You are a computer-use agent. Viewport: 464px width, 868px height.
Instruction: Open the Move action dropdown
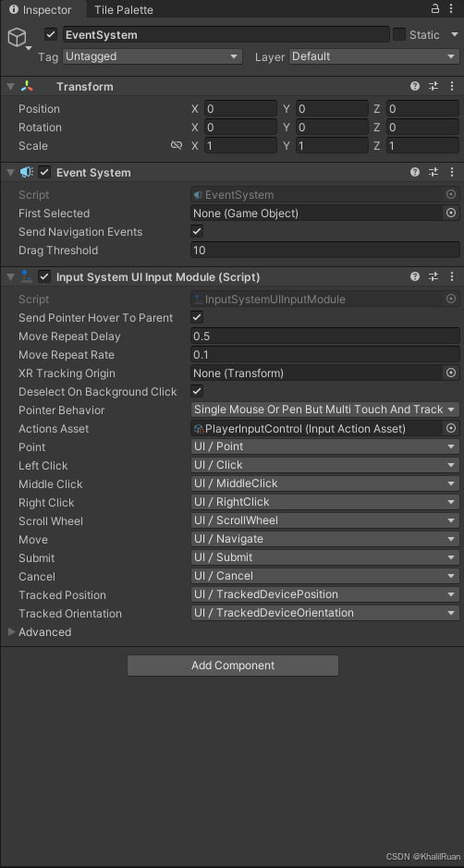[x=325, y=539]
